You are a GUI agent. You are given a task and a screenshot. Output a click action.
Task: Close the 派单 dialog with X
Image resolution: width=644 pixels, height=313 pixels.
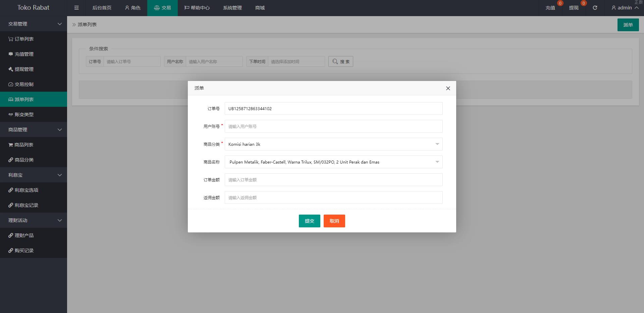pyautogui.click(x=448, y=88)
